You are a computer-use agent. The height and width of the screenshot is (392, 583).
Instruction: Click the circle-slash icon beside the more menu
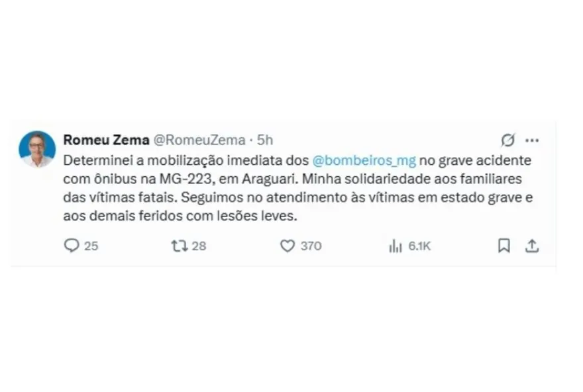[508, 140]
